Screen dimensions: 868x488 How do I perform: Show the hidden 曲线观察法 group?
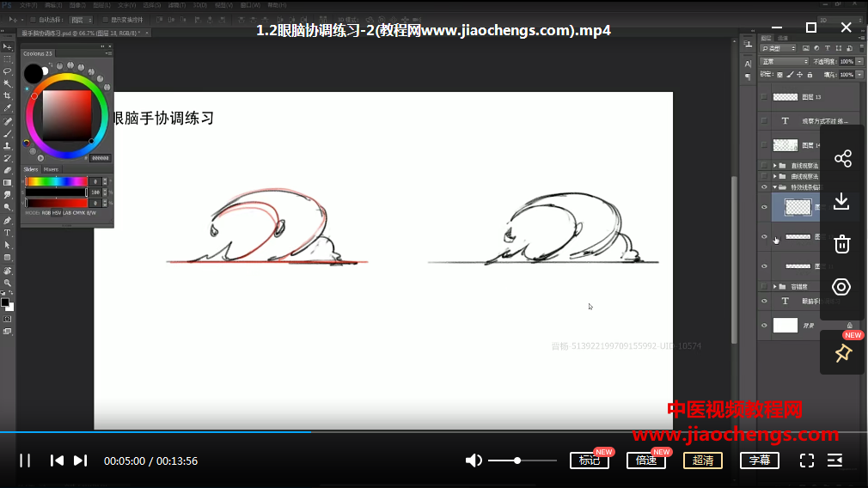click(x=765, y=176)
